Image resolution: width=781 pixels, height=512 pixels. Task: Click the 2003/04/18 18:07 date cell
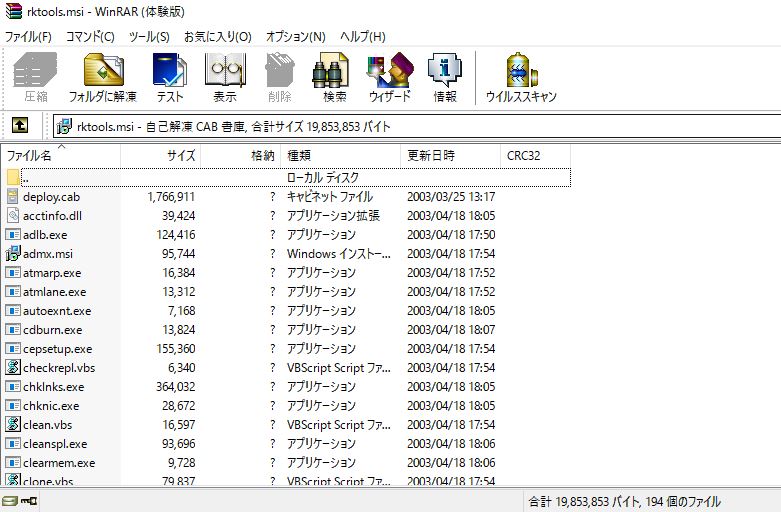pos(451,330)
